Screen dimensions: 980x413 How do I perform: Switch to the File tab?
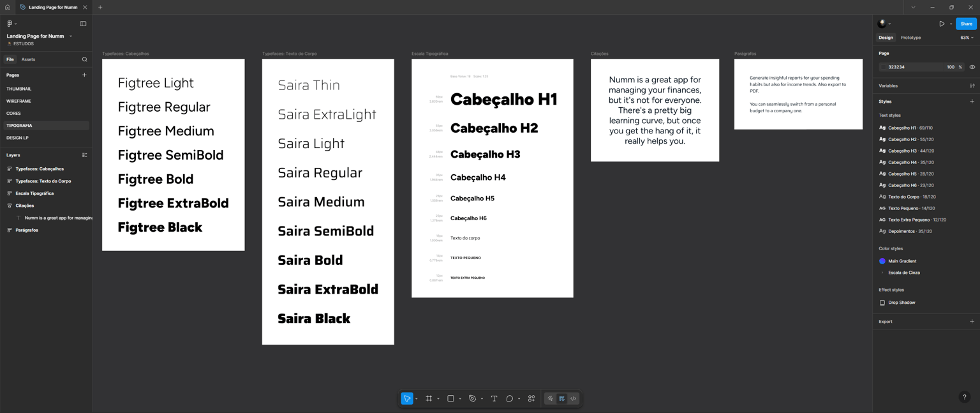(10, 59)
